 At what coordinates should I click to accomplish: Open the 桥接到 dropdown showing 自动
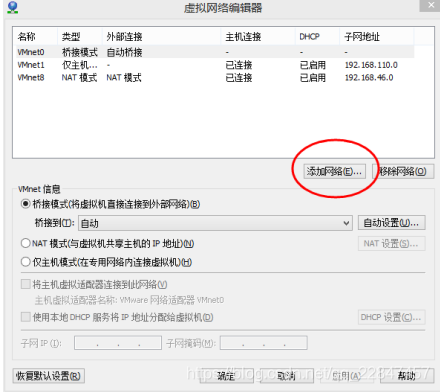tap(215, 223)
